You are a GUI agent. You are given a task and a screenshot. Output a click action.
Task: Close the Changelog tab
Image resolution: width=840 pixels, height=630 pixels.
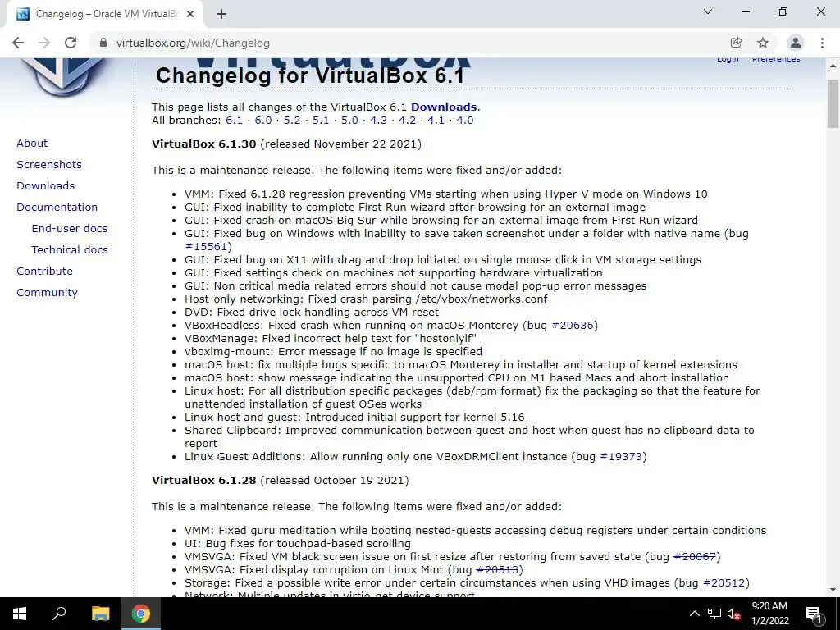[190, 14]
